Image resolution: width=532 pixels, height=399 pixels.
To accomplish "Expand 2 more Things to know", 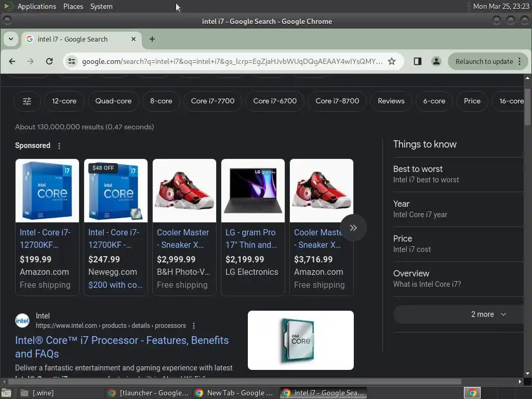I will click(x=459, y=314).
